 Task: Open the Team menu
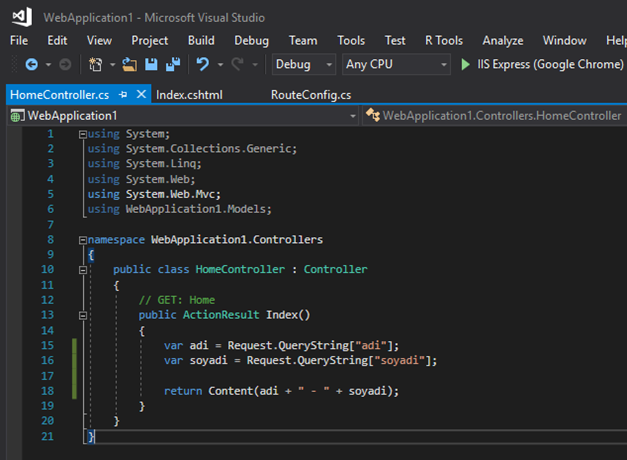point(303,40)
